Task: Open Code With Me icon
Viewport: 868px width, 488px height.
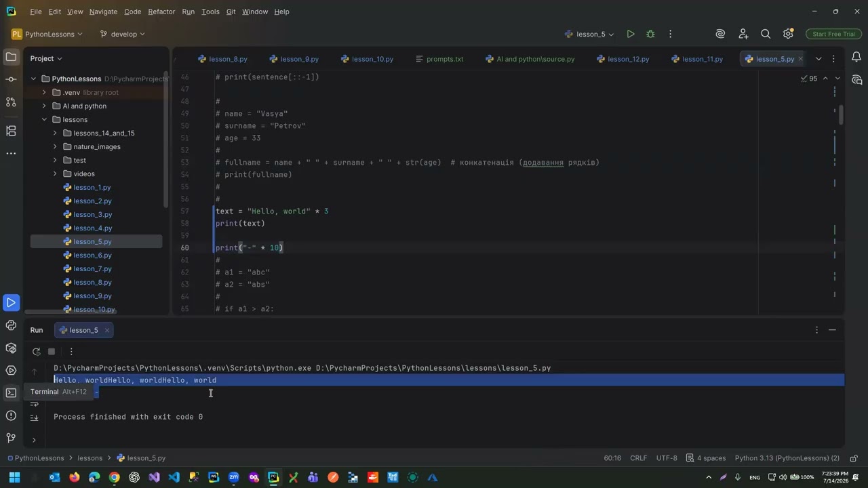Action: [743, 34]
